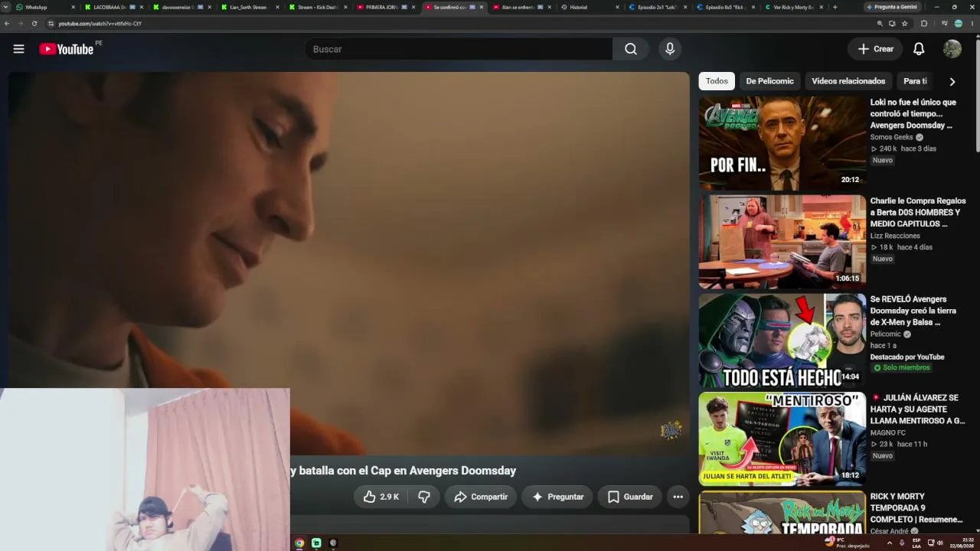Switch to the Ver Rick y Morty tab
The image size is (980, 551).
point(792,7)
